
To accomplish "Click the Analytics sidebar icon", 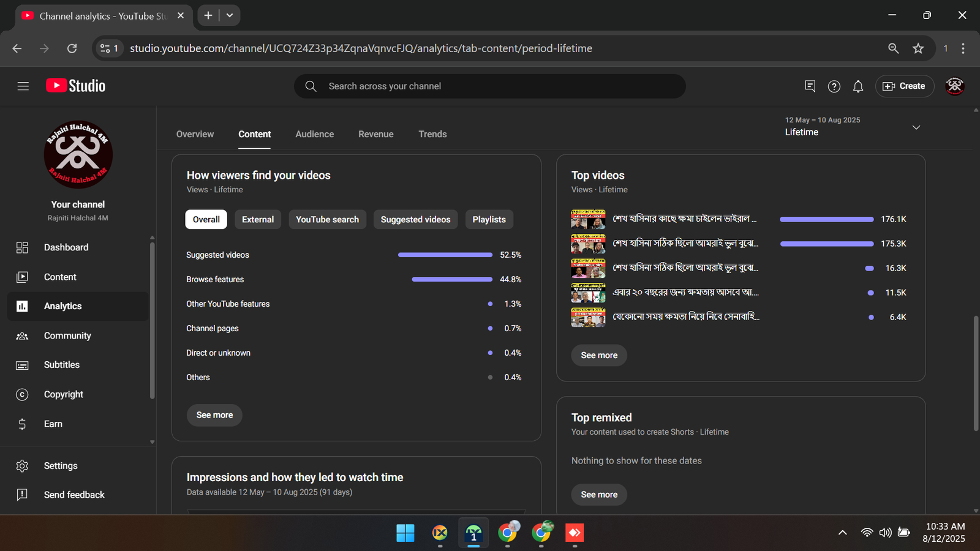I will [x=22, y=306].
